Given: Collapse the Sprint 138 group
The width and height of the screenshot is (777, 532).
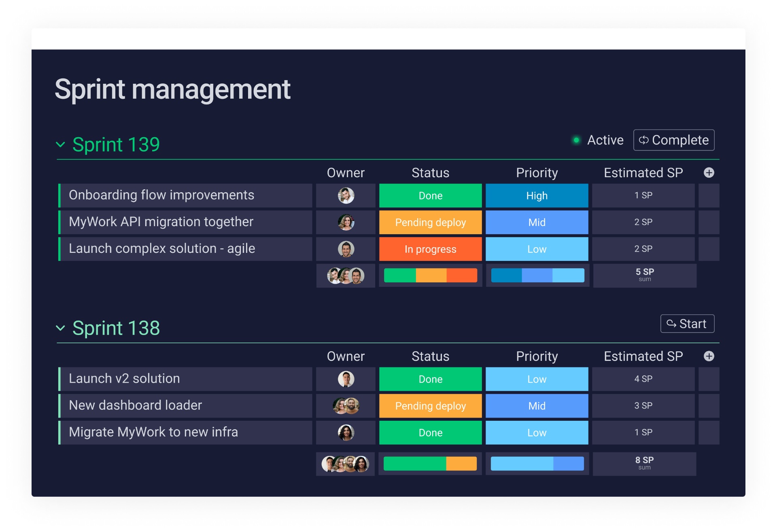Looking at the screenshot, I should pos(61,329).
